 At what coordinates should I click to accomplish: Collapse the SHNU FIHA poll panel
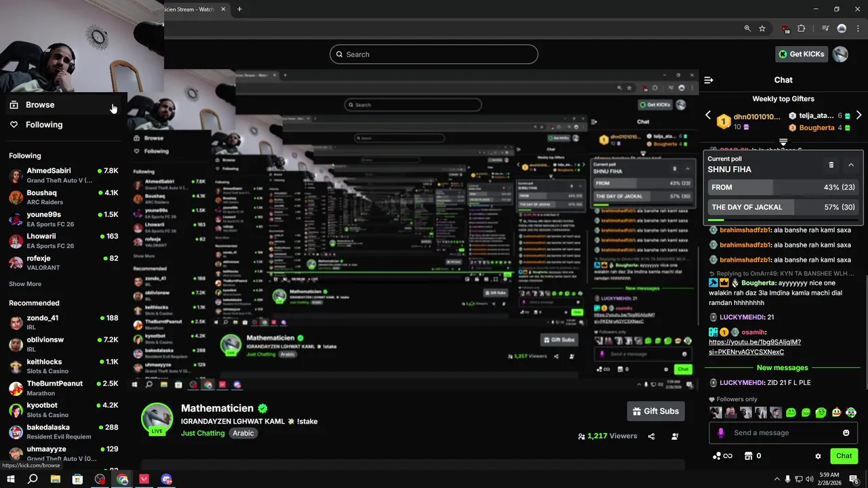click(x=851, y=165)
